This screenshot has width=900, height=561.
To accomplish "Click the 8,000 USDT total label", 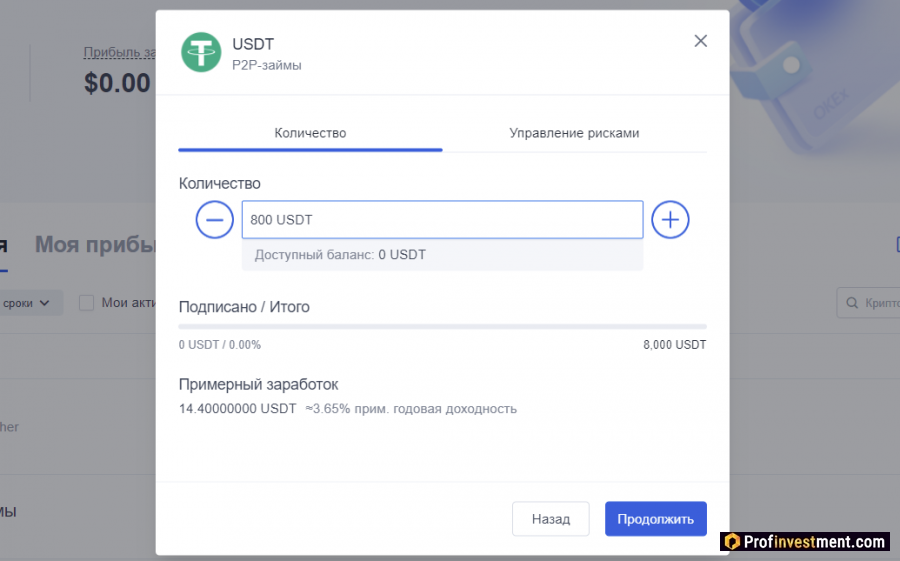I will (674, 345).
